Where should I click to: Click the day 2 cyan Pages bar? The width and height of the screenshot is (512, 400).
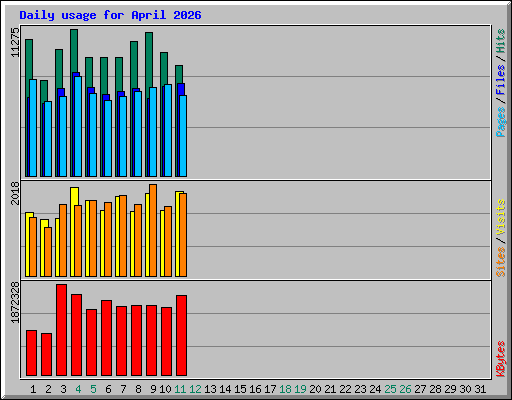click(x=48, y=139)
